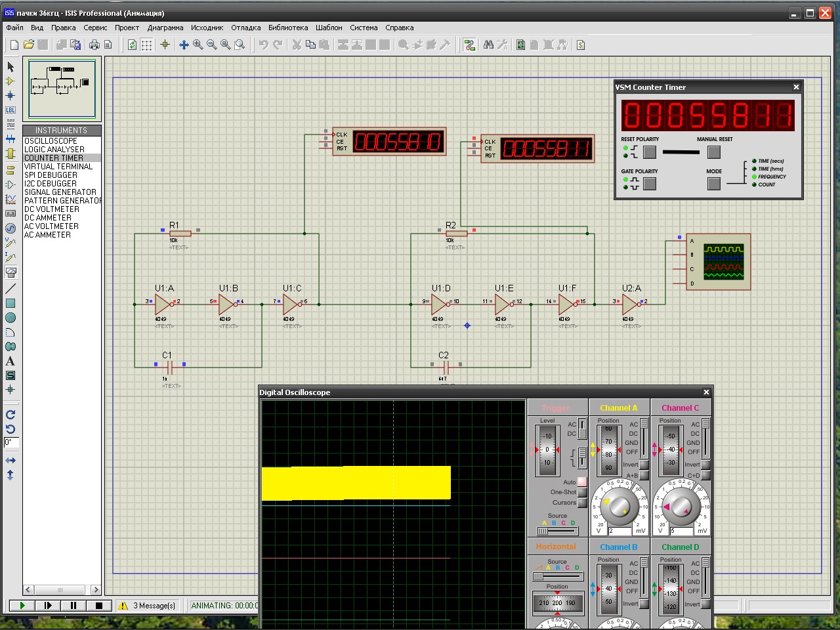Toggle Reset Polarity on counter timer
Viewport: 840px width, 630px height.
click(x=649, y=152)
